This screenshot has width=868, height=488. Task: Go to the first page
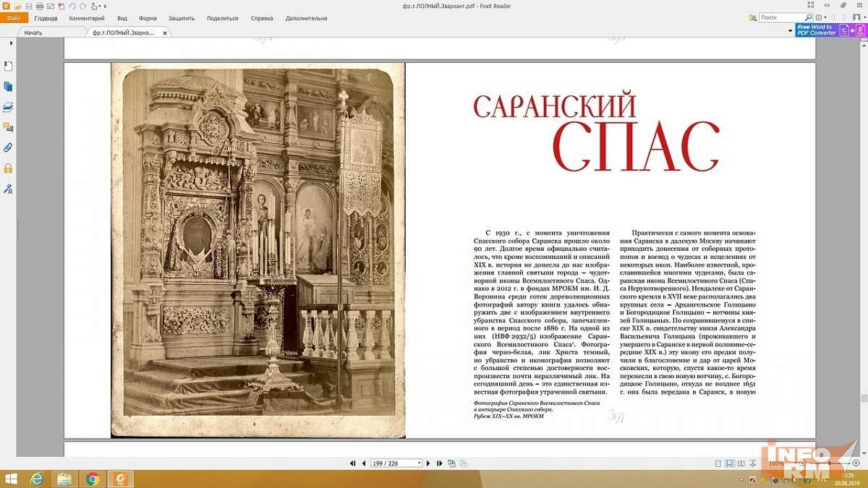click(353, 463)
